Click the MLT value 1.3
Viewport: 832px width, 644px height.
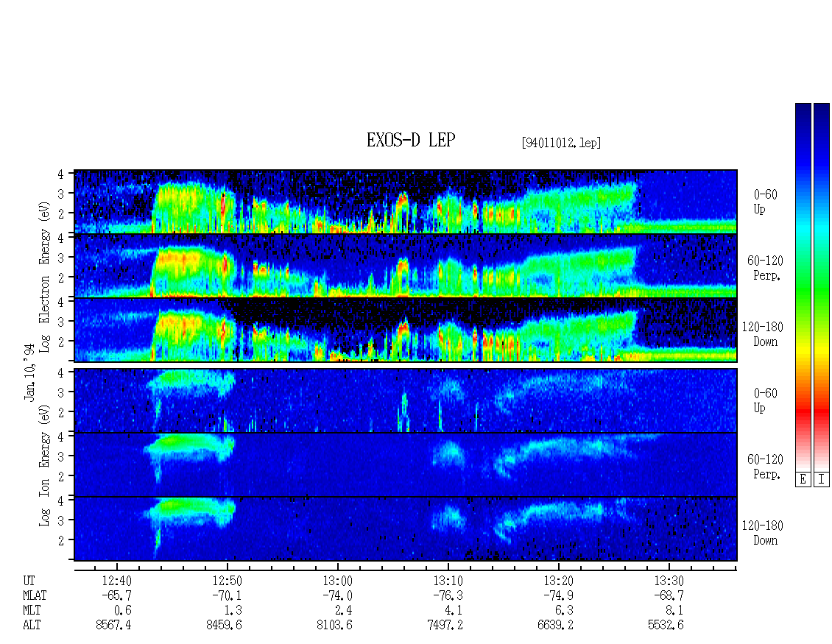tap(233, 611)
